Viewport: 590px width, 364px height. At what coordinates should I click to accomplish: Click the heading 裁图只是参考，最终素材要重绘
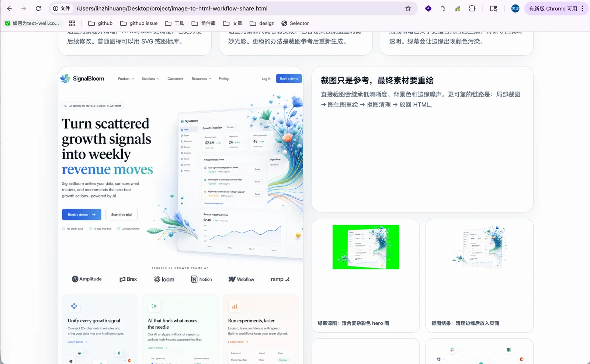point(377,80)
